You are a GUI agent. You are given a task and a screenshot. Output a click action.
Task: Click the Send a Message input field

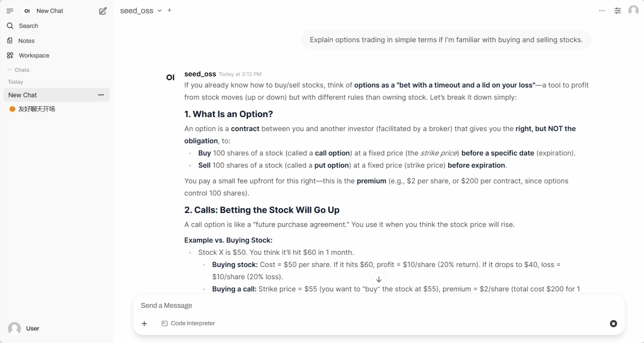tap(369, 306)
